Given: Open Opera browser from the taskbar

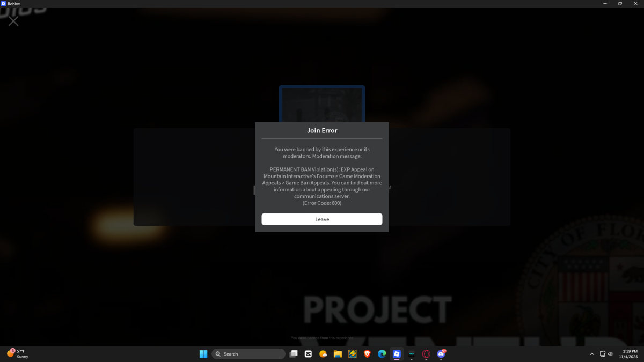Looking at the screenshot, I should (426, 354).
